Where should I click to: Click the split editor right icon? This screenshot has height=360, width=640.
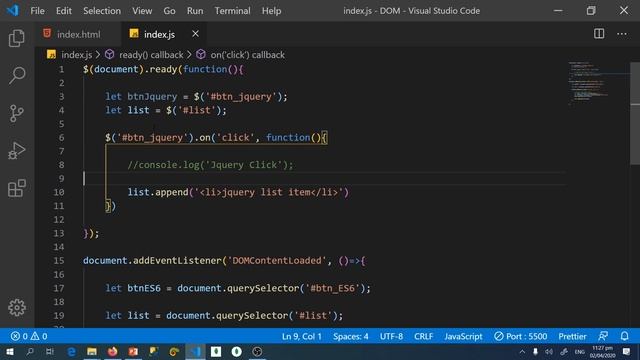point(599,34)
